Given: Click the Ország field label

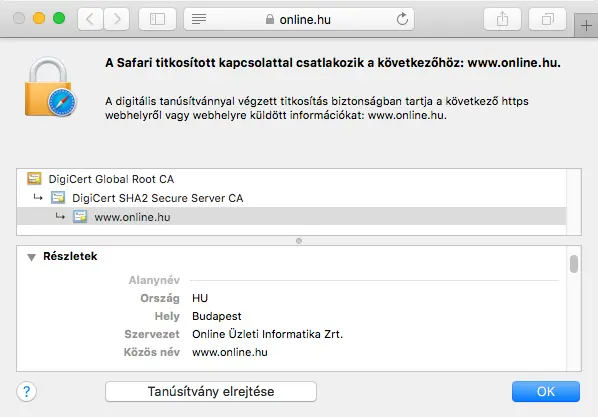Looking at the screenshot, I should pyautogui.click(x=160, y=298).
